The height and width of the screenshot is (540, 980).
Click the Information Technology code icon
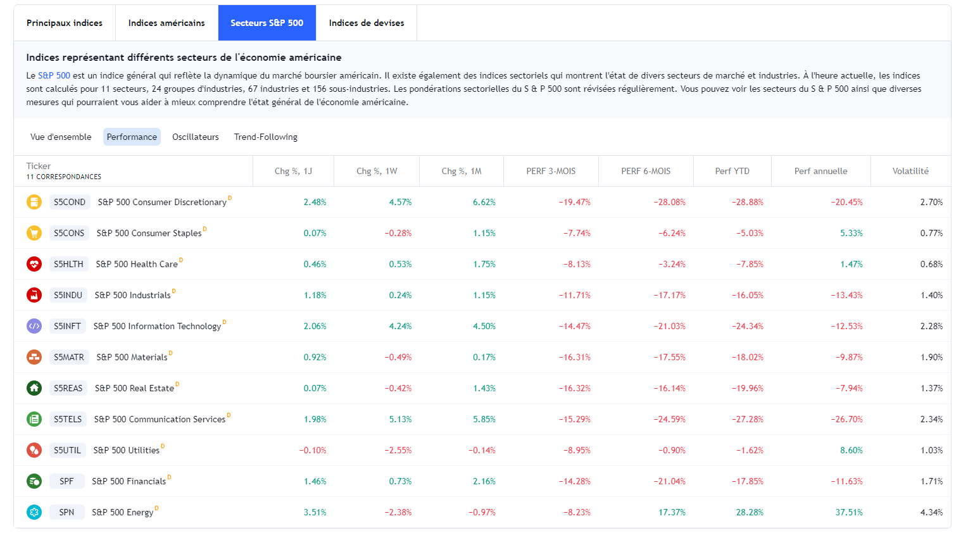click(34, 326)
